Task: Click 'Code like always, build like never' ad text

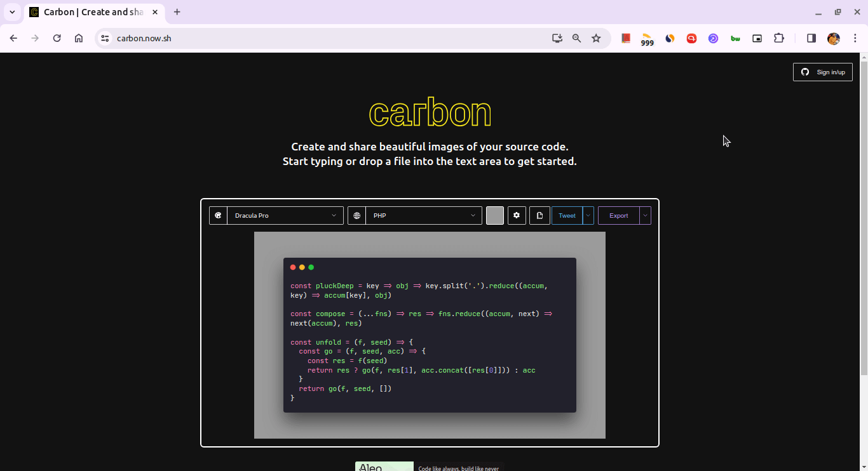Action: (x=459, y=468)
